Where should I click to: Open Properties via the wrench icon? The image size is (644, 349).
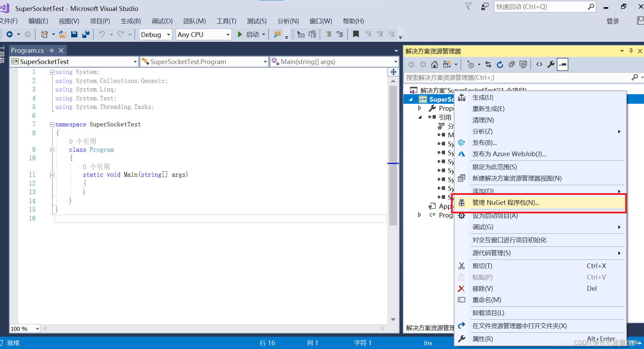[551, 64]
